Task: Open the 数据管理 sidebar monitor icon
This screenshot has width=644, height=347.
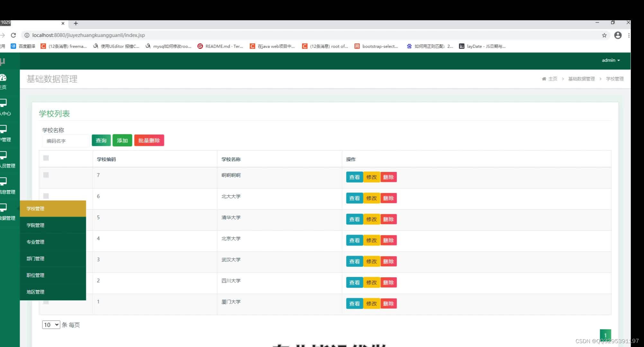Action: [x=3, y=208]
